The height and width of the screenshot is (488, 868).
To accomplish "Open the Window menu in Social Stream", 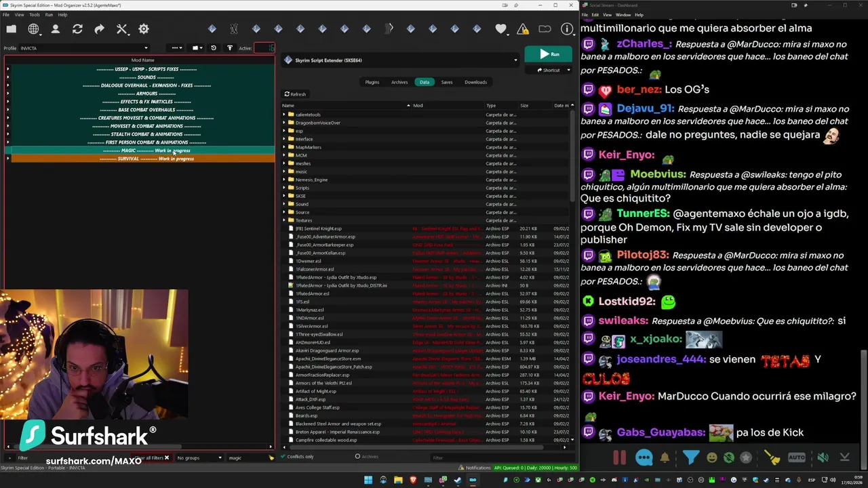I will coord(623,14).
